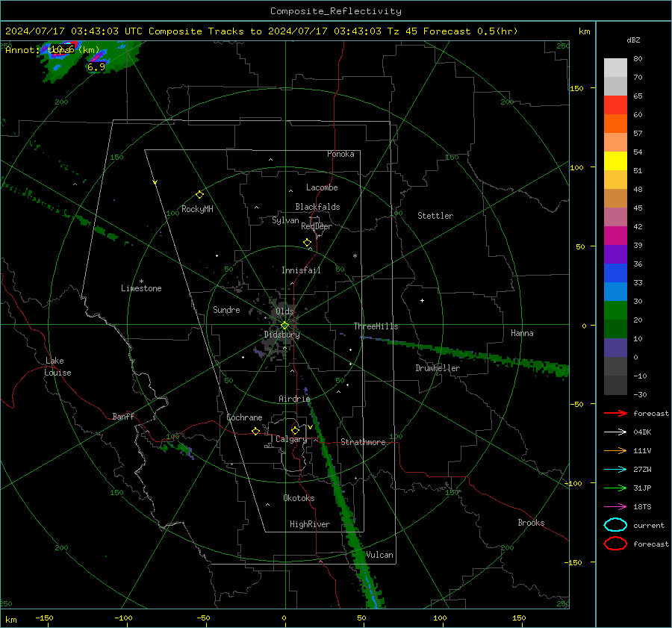The image size is (672, 628).
Task: Click the Stettler city label
Action: pos(435,216)
